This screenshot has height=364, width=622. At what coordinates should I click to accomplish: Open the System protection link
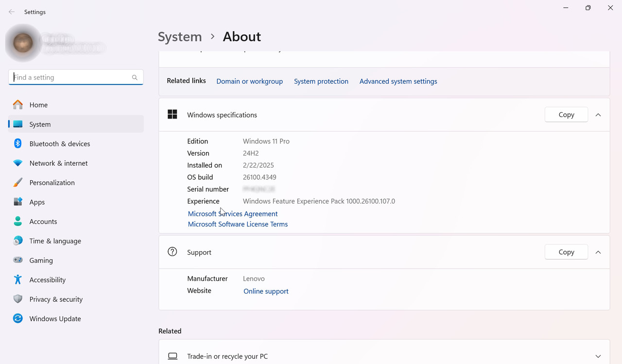tap(321, 81)
